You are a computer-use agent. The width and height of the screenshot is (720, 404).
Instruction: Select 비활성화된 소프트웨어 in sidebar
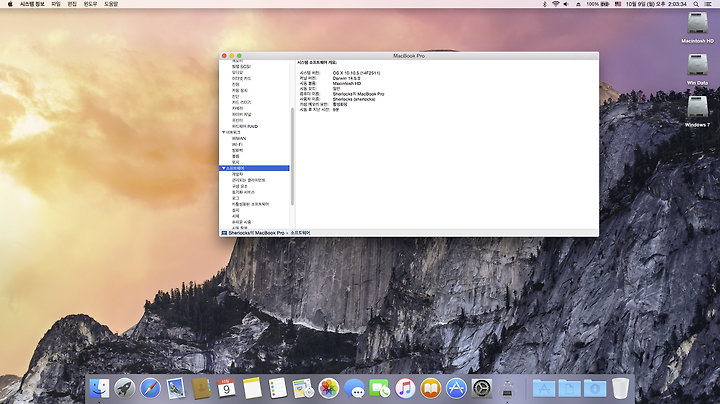click(250, 204)
